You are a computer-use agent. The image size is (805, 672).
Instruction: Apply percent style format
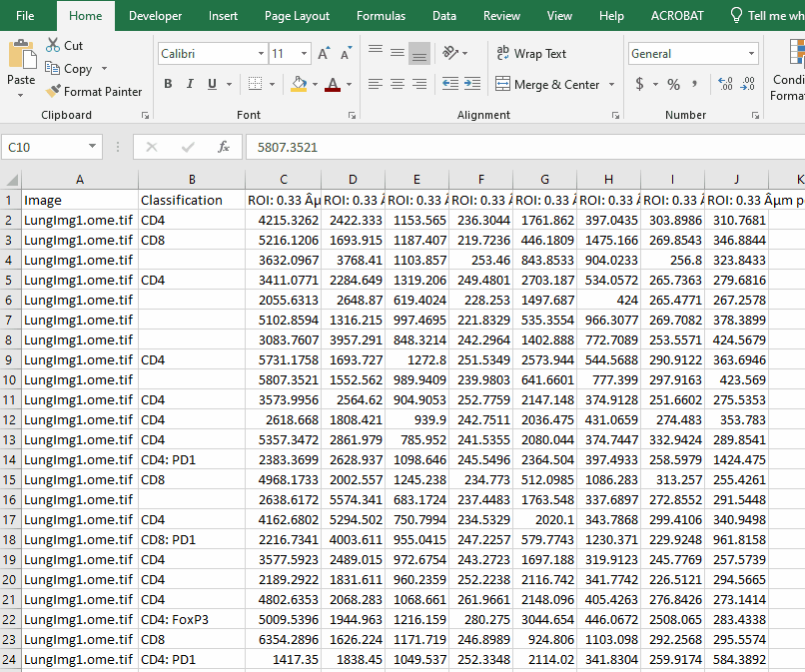tap(673, 85)
